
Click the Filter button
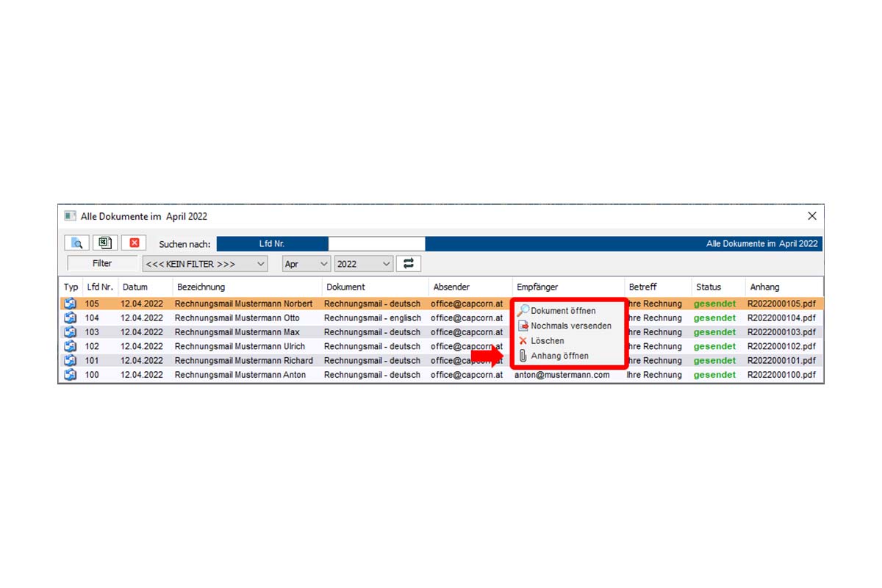click(x=102, y=263)
